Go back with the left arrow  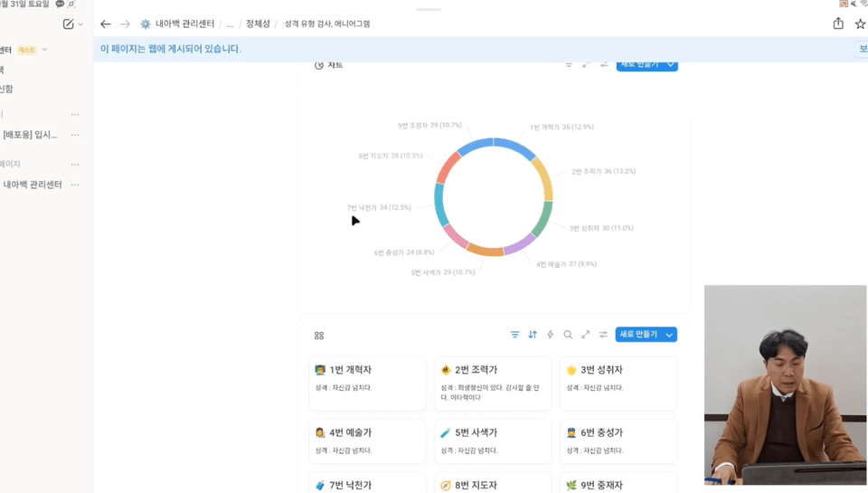(x=105, y=24)
